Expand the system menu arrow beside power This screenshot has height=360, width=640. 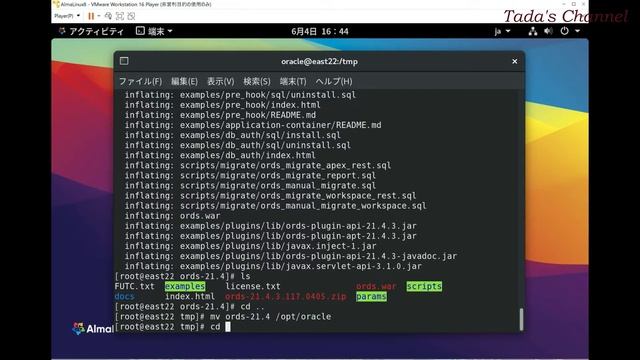(x=578, y=31)
